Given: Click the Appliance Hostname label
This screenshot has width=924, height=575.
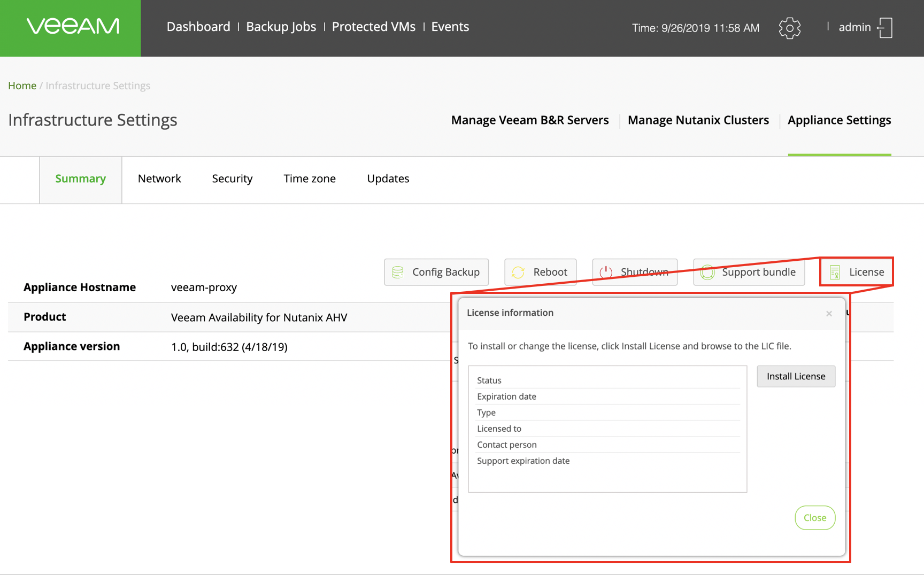Looking at the screenshot, I should pyautogui.click(x=79, y=287).
